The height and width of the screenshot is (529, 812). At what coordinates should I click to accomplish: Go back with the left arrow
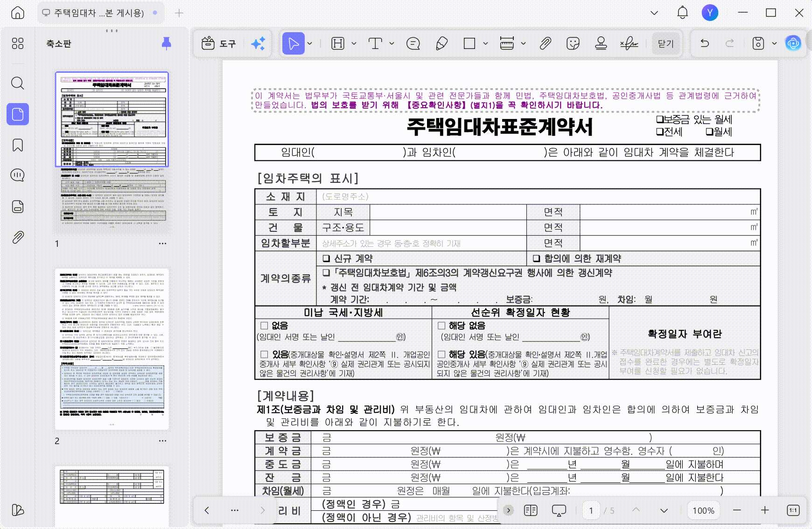click(x=207, y=510)
